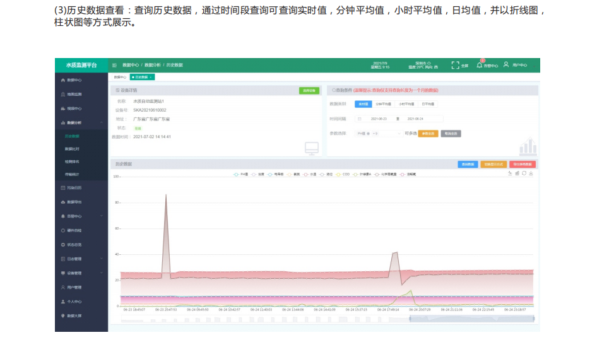Expand the 设备管理 sidebar chevron
597x364 pixels.
tap(101, 273)
